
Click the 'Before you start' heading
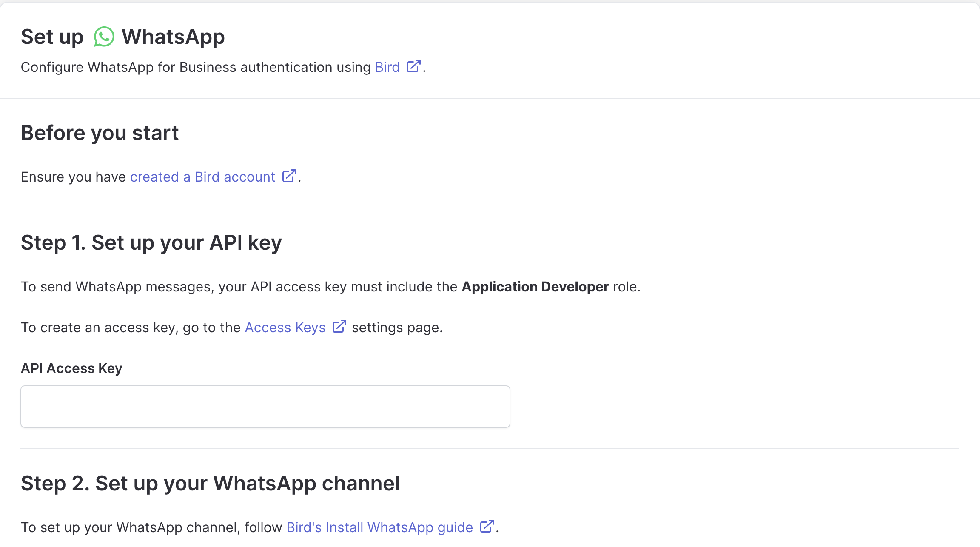pos(100,133)
